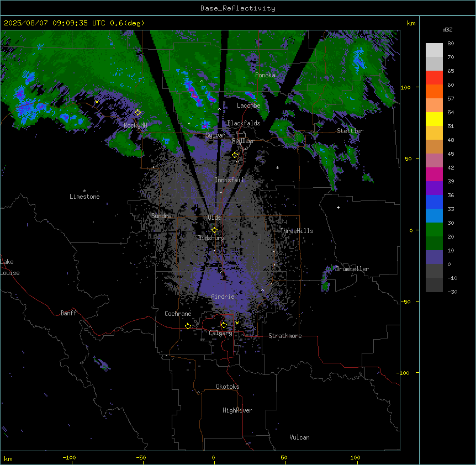Click the Vulcan label
The width and height of the screenshot is (476, 465).
point(300,437)
